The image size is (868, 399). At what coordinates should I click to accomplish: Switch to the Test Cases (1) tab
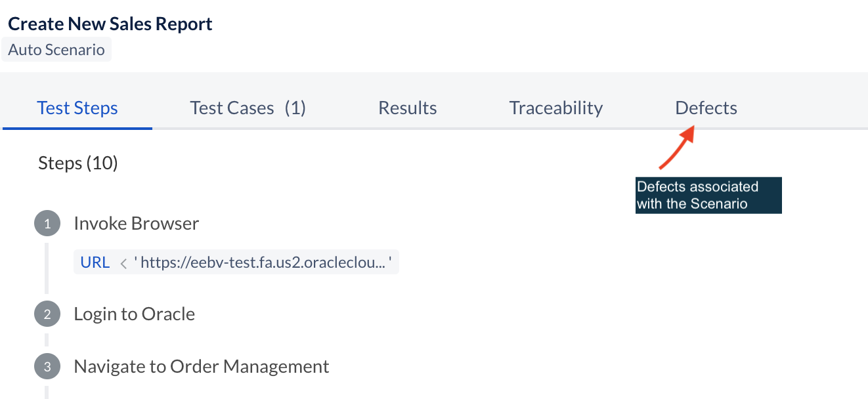point(248,108)
